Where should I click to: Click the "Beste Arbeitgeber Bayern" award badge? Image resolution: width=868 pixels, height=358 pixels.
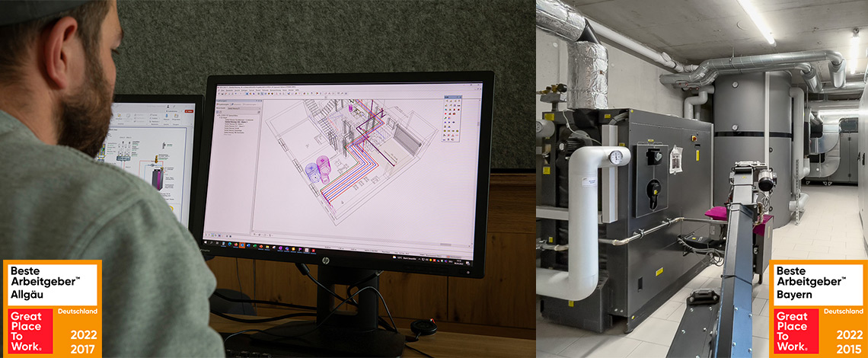(819, 285)
